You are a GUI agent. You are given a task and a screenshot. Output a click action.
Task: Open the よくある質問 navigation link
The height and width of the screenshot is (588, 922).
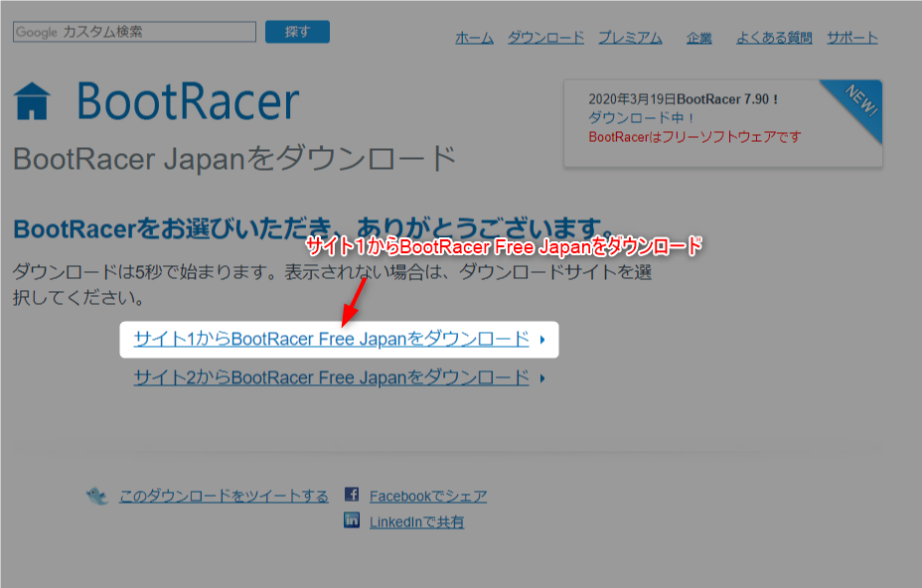tap(774, 38)
